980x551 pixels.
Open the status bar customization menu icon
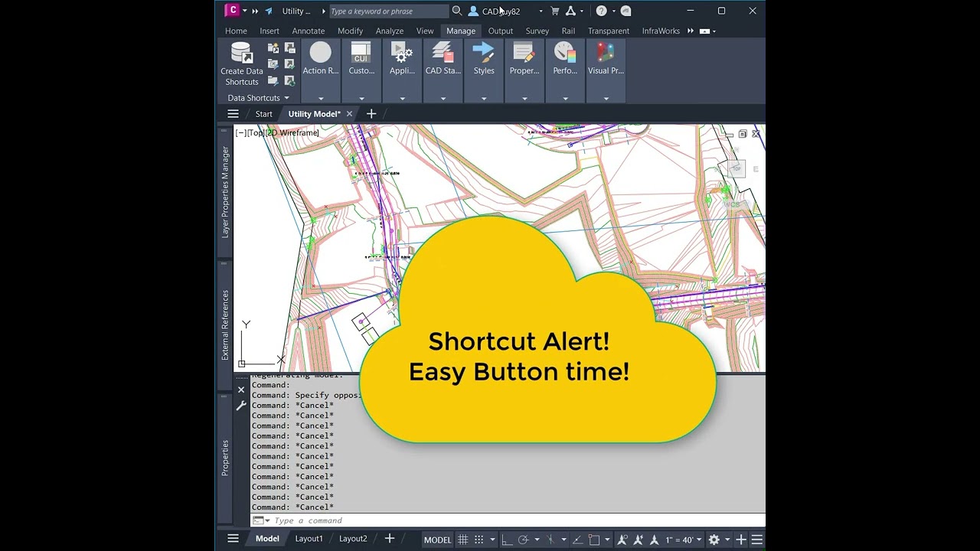[x=756, y=540]
